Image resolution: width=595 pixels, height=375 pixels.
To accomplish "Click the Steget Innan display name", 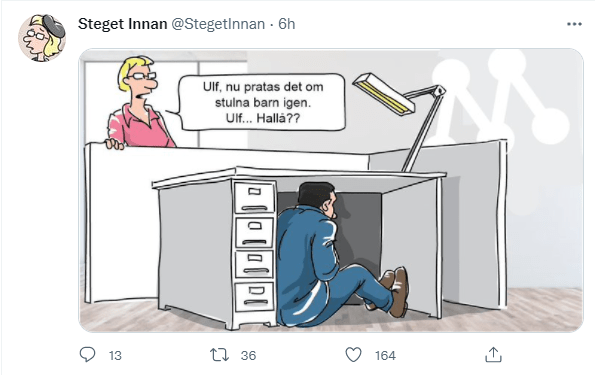I will tap(123, 24).
